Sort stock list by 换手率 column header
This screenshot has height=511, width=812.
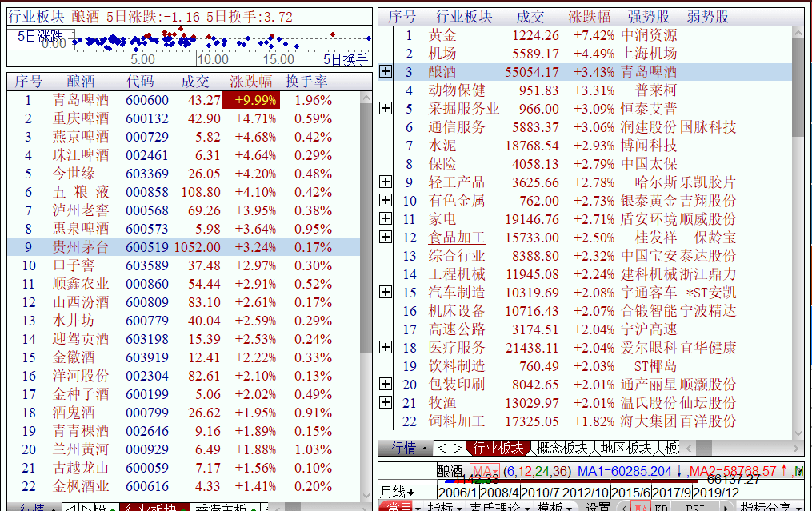click(x=306, y=82)
